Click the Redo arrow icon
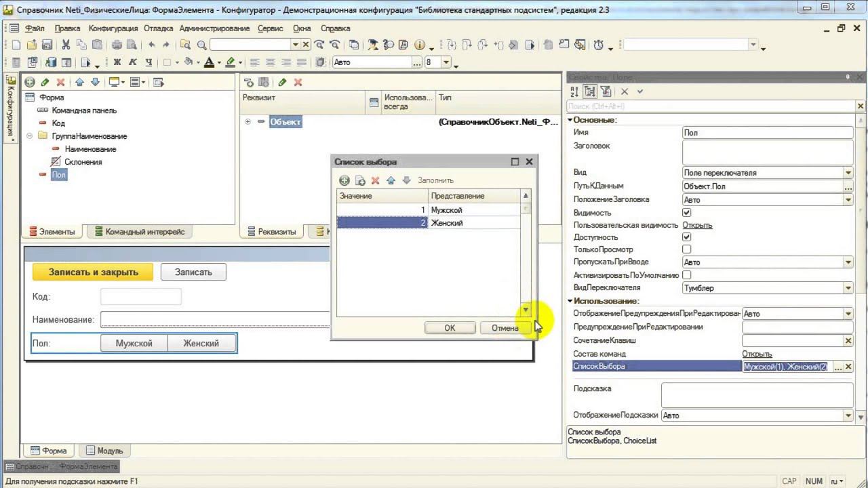The image size is (868, 488). click(x=166, y=45)
